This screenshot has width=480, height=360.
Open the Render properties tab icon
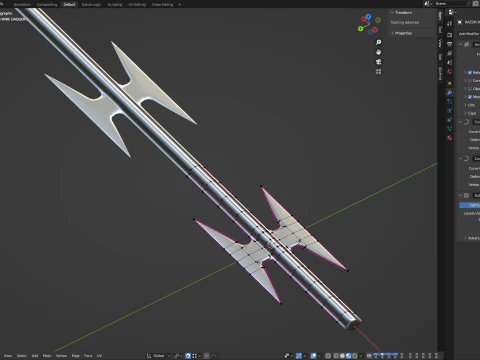[450, 35]
